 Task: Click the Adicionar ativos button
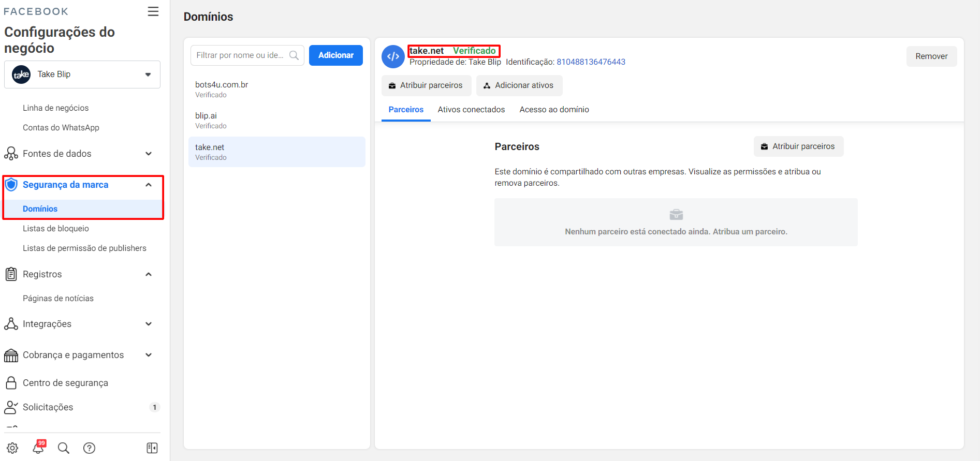click(x=519, y=85)
